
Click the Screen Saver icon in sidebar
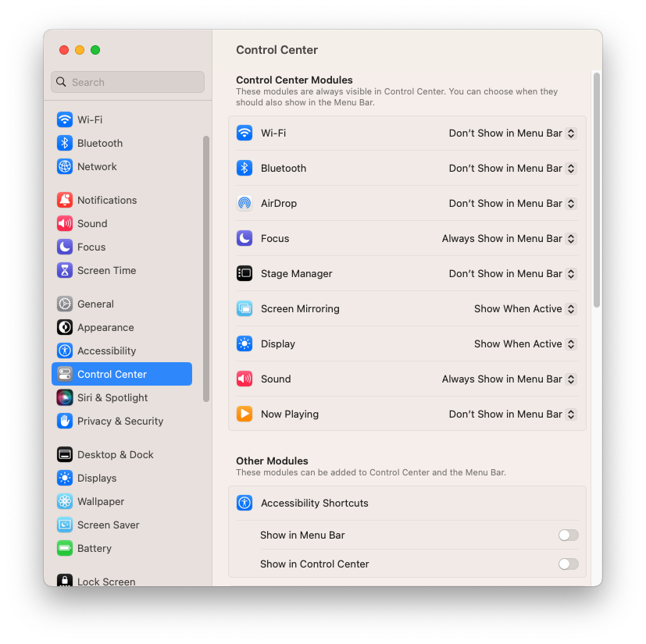(x=65, y=525)
